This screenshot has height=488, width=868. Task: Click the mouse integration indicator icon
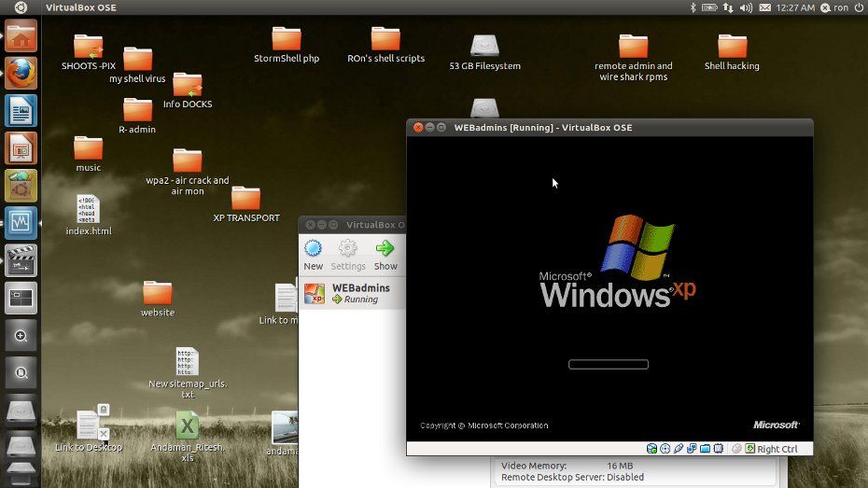[x=736, y=449]
